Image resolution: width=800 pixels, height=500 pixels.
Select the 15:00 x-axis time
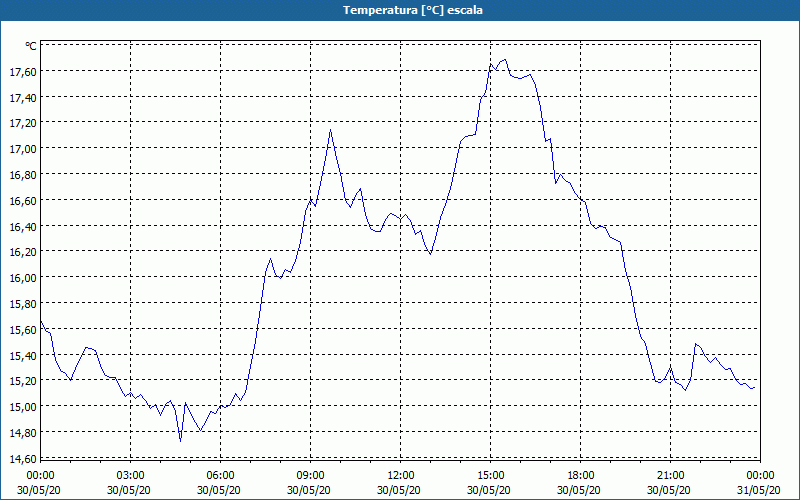(x=491, y=476)
